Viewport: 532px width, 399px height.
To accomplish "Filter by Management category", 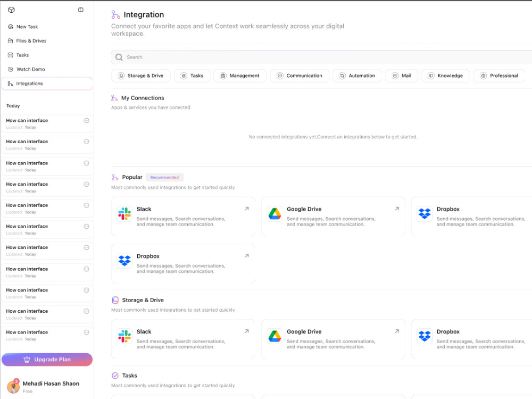I will point(240,76).
